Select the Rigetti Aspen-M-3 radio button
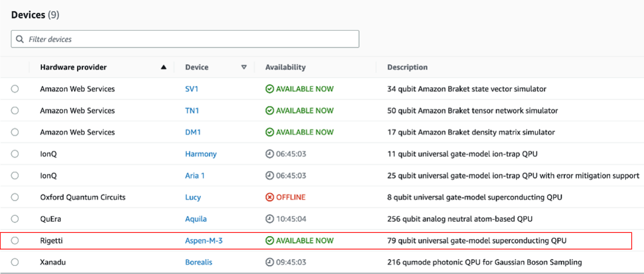Screen dimensions: 644x274 pyautogui.click(x=15, y=241)
